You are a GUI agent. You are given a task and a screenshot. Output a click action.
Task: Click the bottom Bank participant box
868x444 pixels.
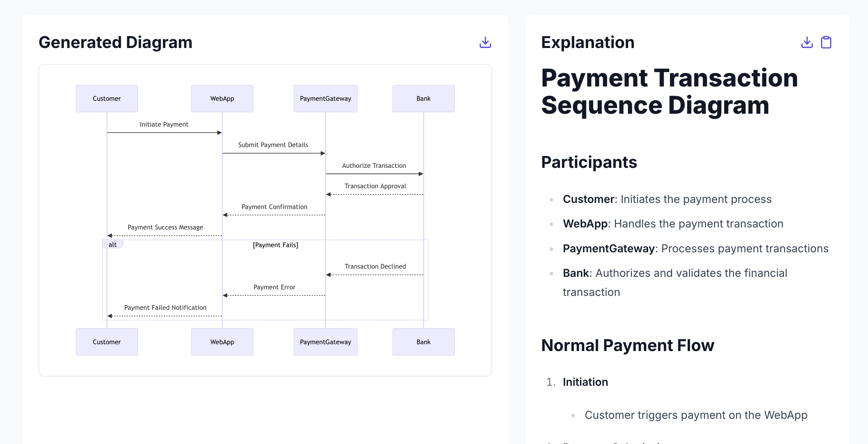[423, 342]
